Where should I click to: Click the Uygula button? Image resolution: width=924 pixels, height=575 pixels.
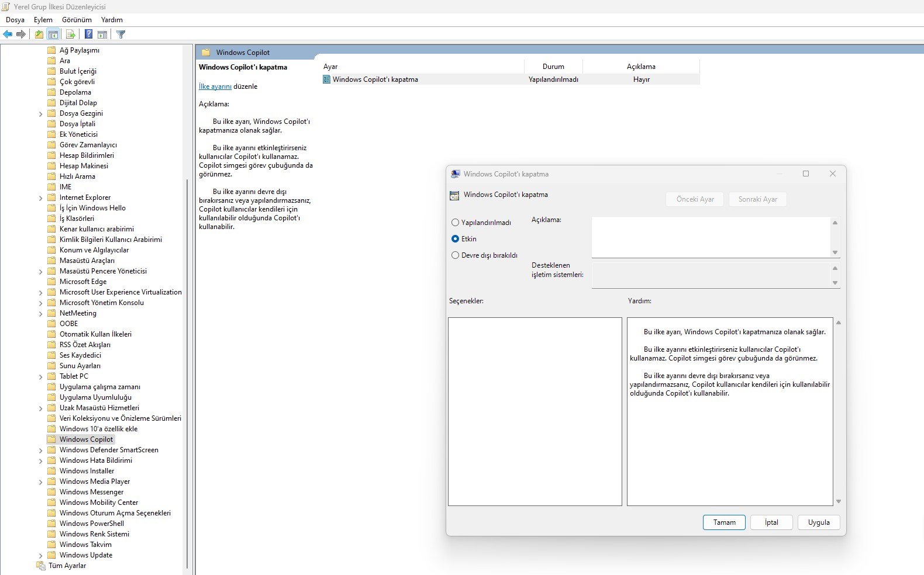point(819,522)
